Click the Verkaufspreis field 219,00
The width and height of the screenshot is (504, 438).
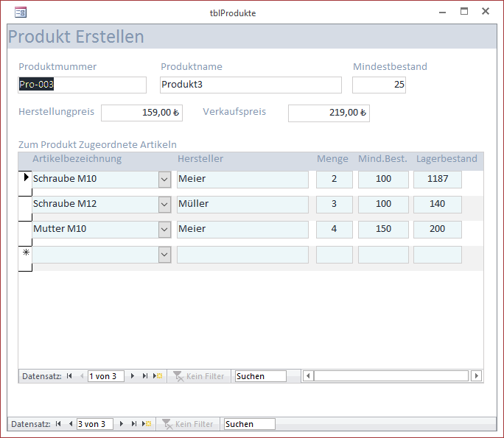[329, 113]
